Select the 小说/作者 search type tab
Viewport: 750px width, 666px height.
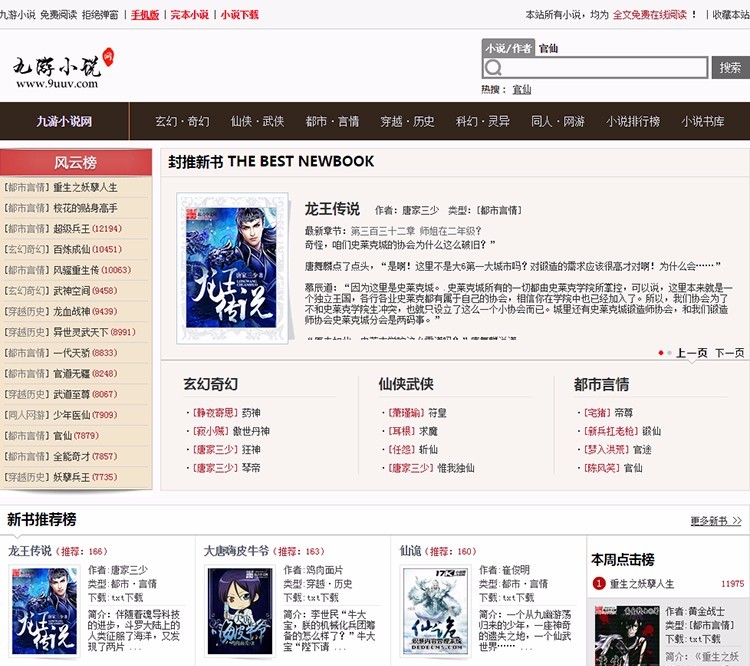[x=508, y=48]
